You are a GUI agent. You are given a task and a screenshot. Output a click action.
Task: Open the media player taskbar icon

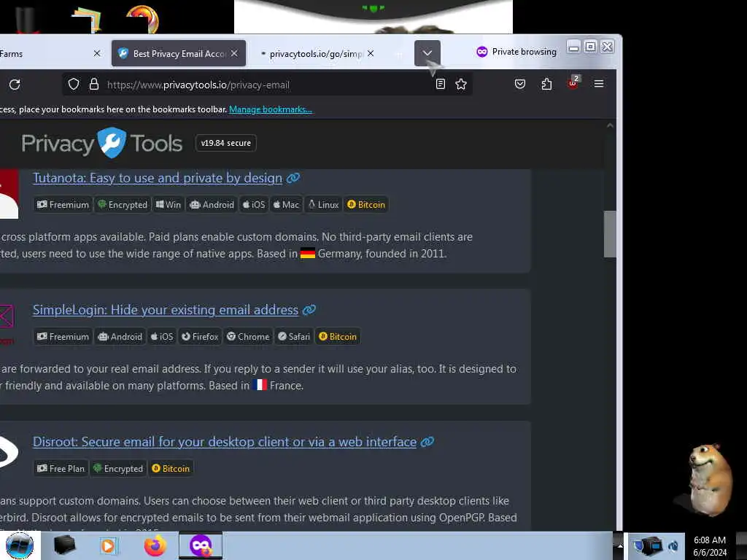pos(108,545)
